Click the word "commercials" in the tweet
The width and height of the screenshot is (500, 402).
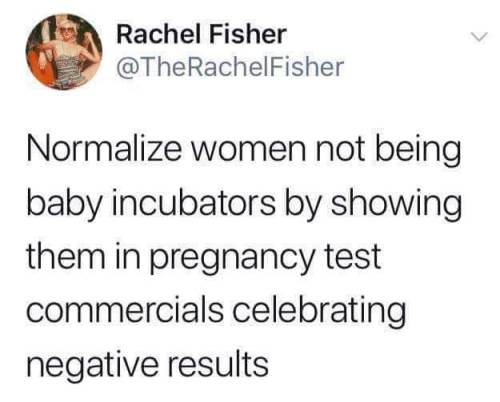(x=125, y=309)
